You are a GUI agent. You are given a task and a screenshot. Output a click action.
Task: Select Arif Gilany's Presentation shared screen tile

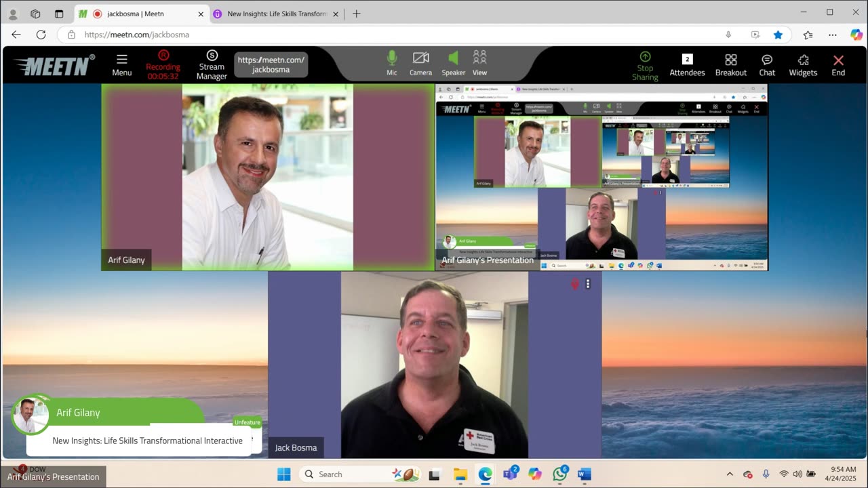tap(601, 177)
